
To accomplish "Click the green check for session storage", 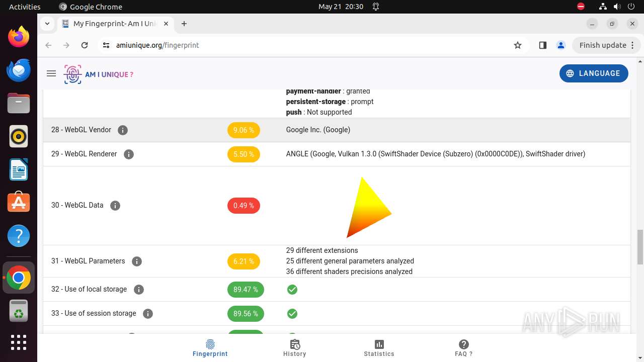I will click(x=292, y=314).
